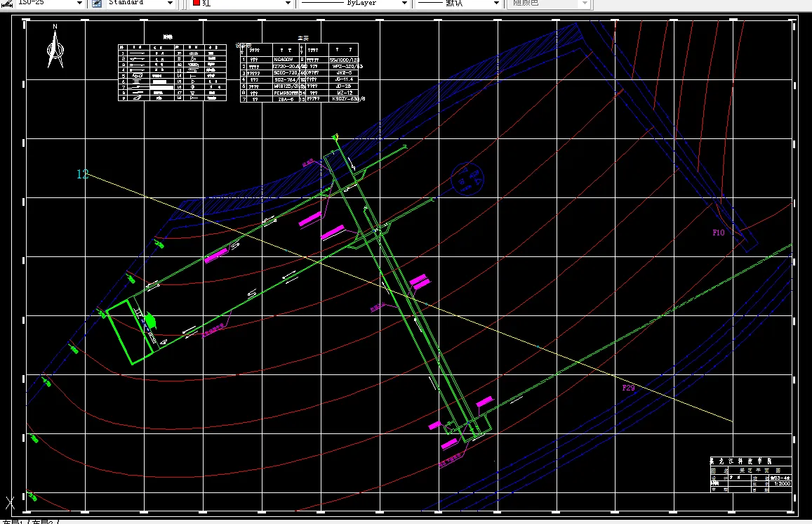Image resolution: width=812 pixels, height=524 pixels.
Task: Select the blue dashed circle symbol
Action: [x=467, y=179]
